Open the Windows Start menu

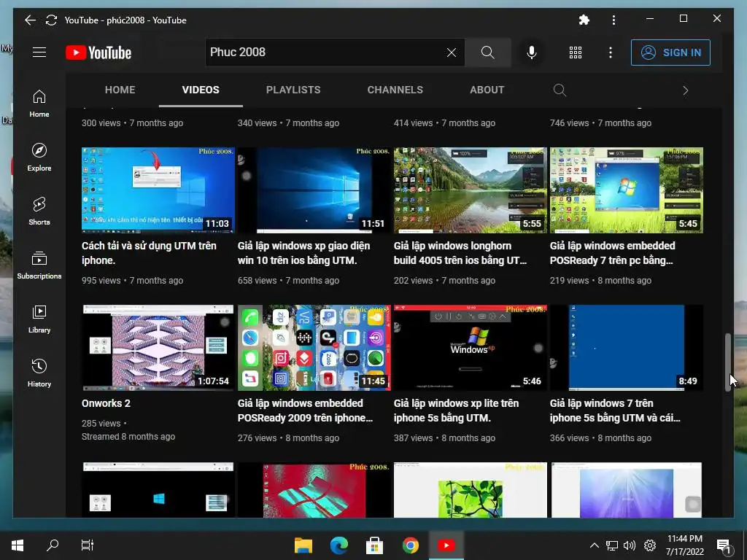click(18, 545)
